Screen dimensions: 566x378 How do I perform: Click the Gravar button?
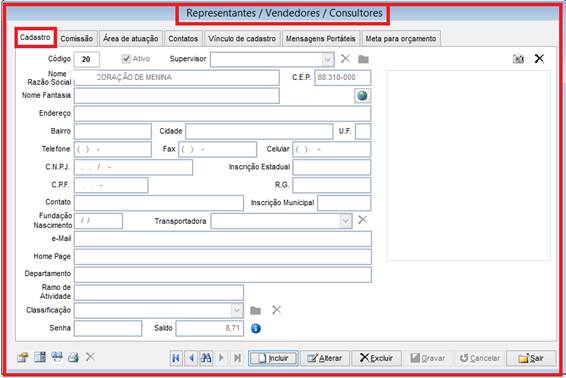[x=428, y=358]
